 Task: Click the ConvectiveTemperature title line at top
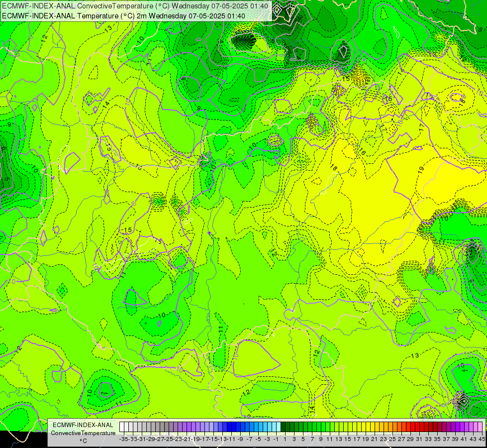point(135,5)
